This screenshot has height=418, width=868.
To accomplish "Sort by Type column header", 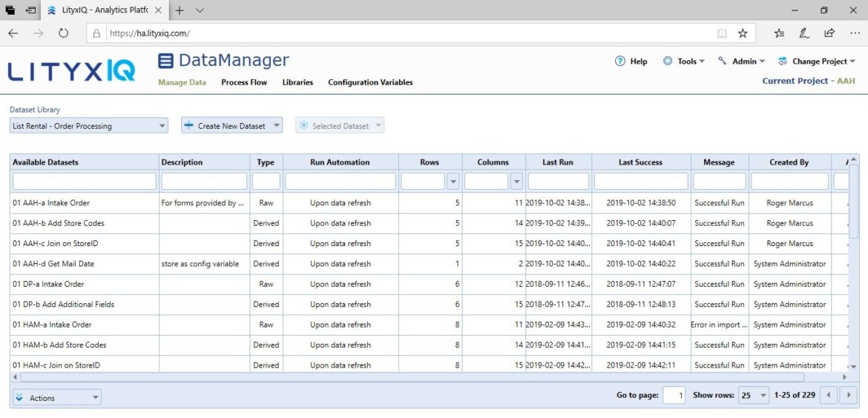I will (266, 162).
